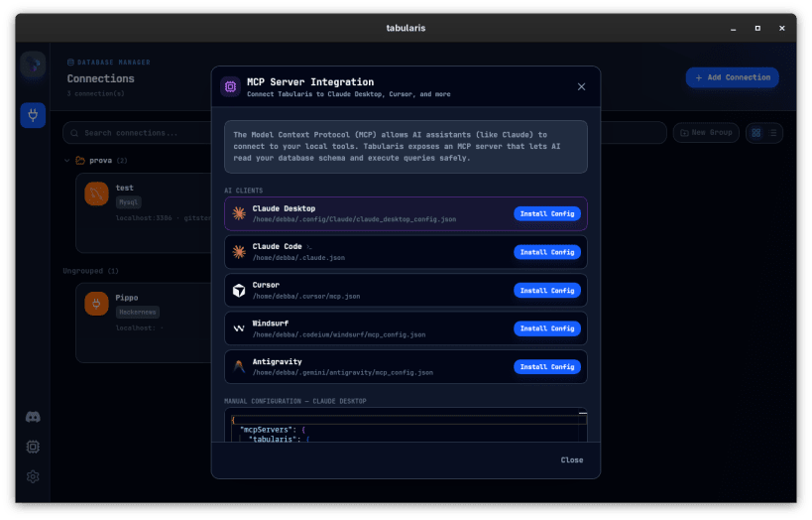
Task: Close the MCP Server Integration dialog with X
Action: pos(581,86)
